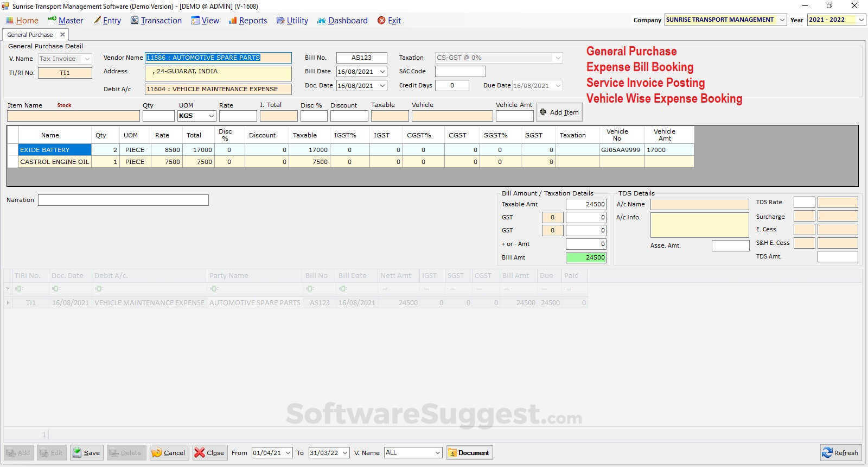Screen dimensions: 868x467
Task: Click the Close button in bottom toolbar
Action: (209, 452)
